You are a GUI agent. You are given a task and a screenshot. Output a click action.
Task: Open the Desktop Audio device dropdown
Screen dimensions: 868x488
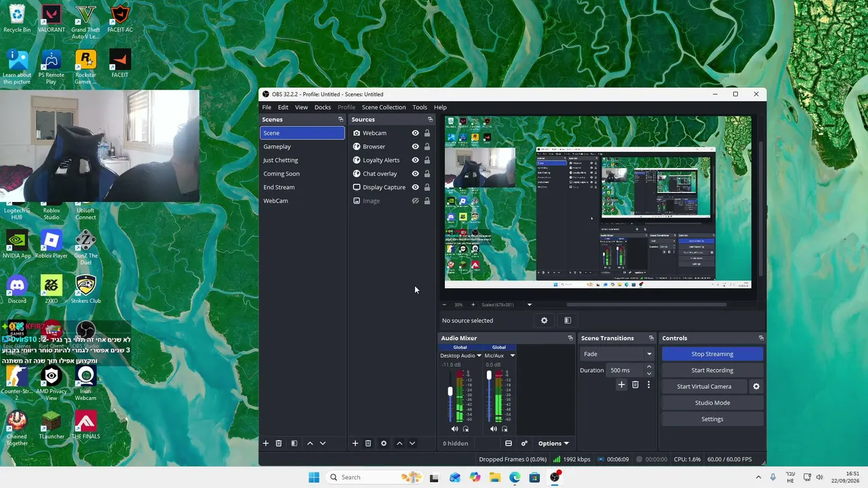[x=461, y=356]
